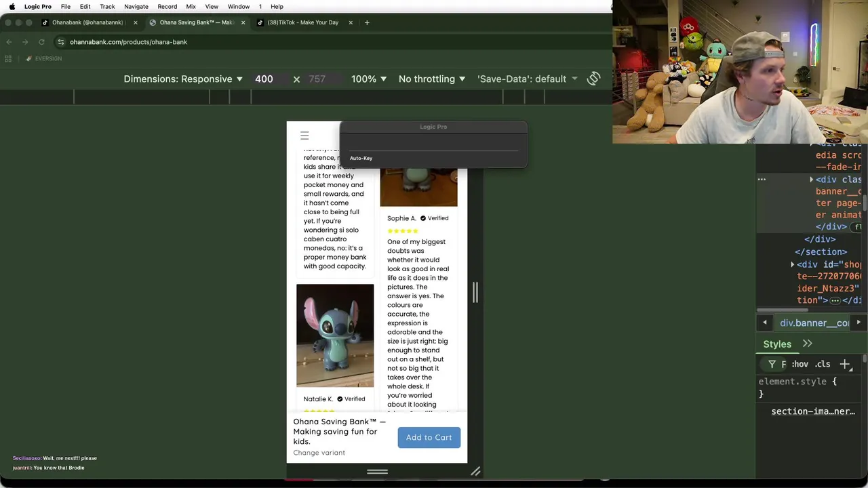The width and height of the screenshot is (868, 488).
Task: Edit the viewport height field 757
Action: click(x=317, y=79)
